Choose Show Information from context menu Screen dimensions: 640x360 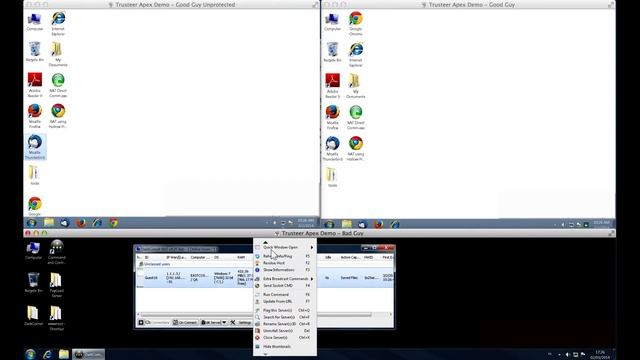(x=284, y=270)
